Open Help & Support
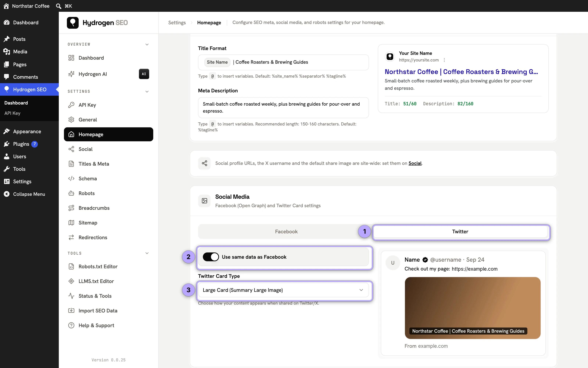 point(109,325)
